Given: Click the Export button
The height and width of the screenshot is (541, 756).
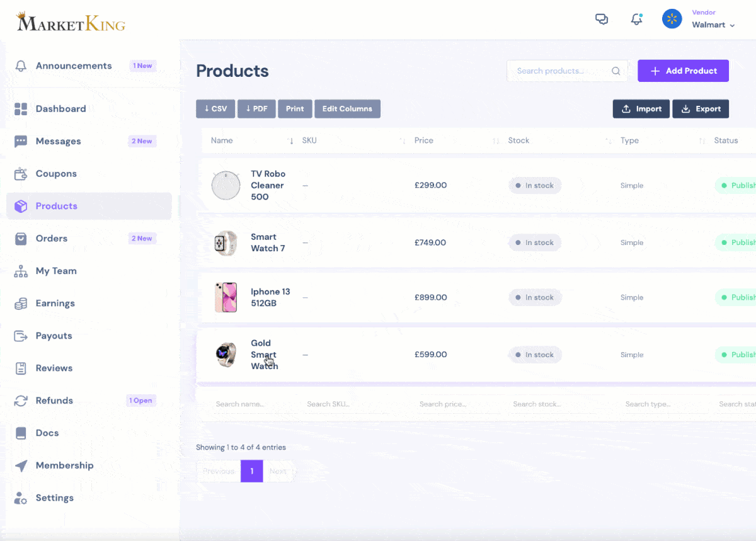Looking at the screenshot, I should (x=701, y=109).
